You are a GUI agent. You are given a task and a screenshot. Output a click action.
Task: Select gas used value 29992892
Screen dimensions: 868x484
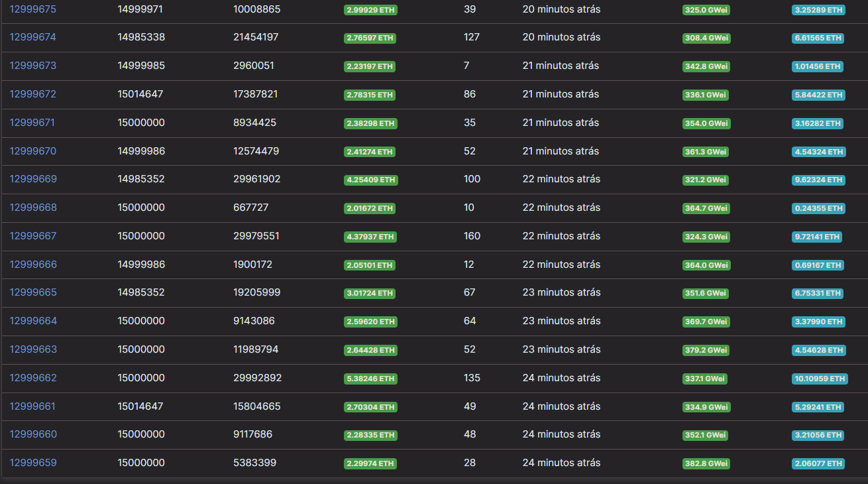258,378
